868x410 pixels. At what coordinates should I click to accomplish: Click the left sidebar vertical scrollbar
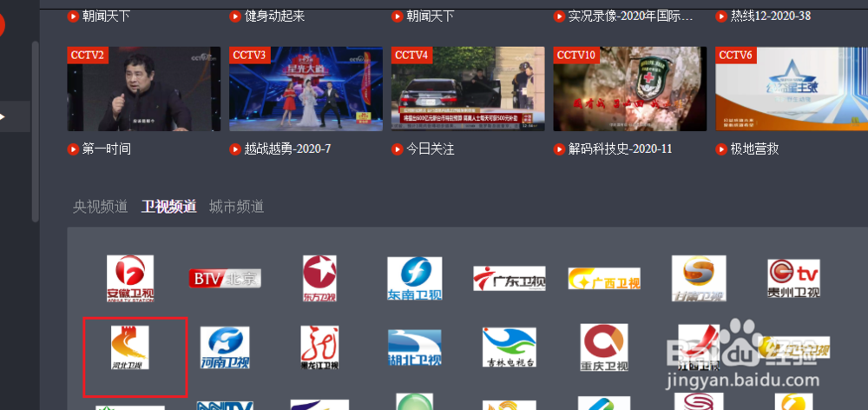click(36, 132)
